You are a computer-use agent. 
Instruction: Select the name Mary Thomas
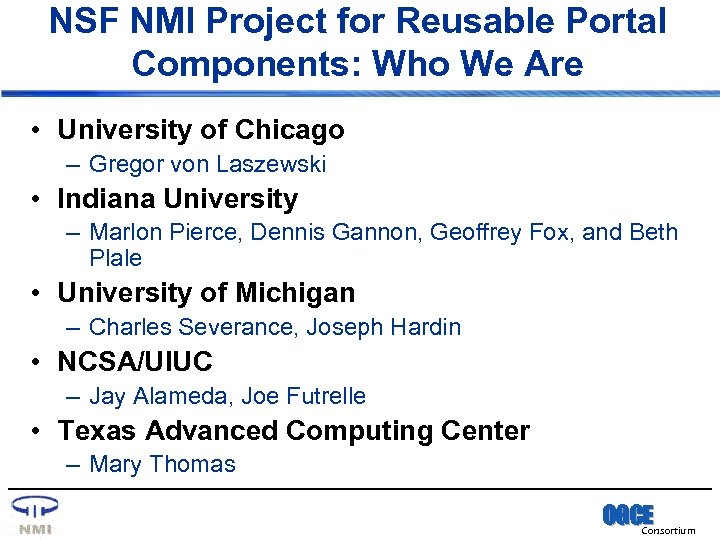coord(162,464)
